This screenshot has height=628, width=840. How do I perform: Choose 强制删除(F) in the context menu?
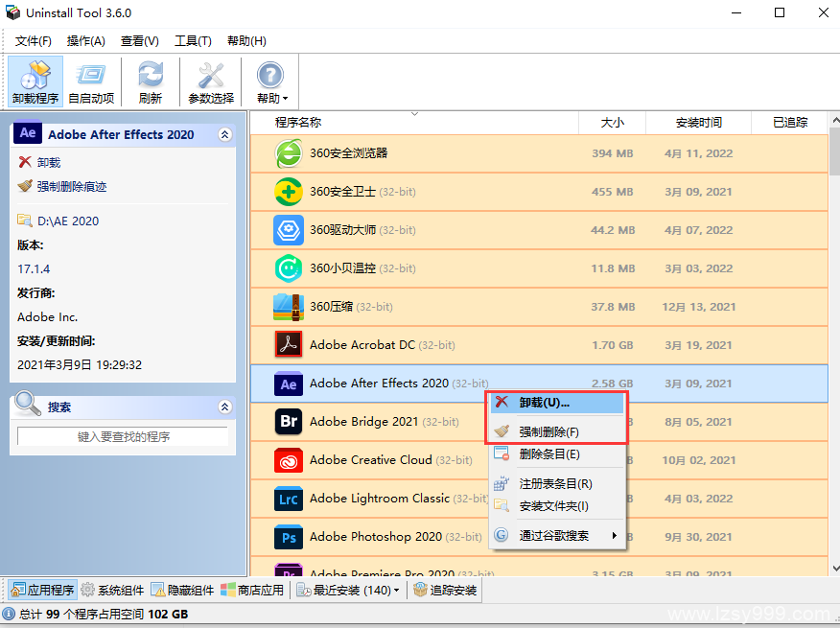(548, 432)
